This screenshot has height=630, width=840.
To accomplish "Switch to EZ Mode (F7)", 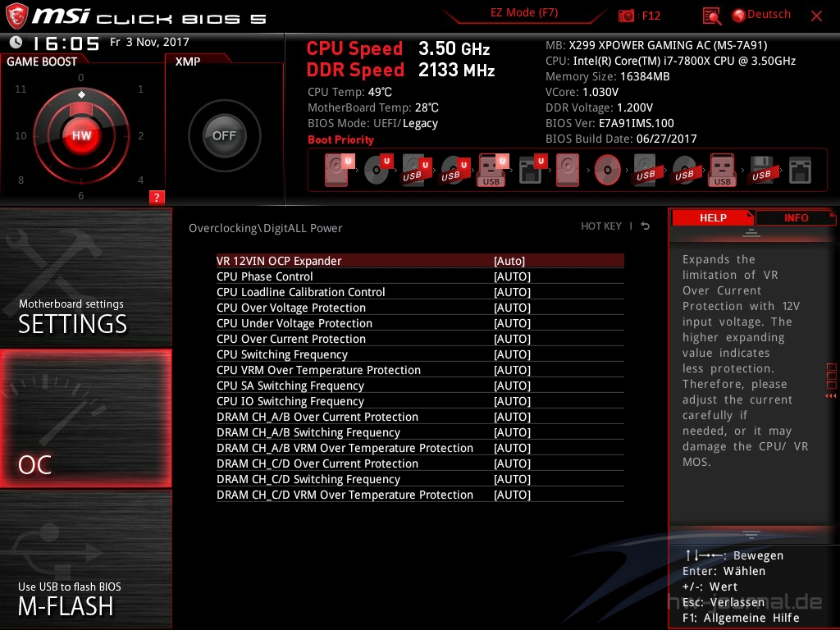I will point(524,13).
